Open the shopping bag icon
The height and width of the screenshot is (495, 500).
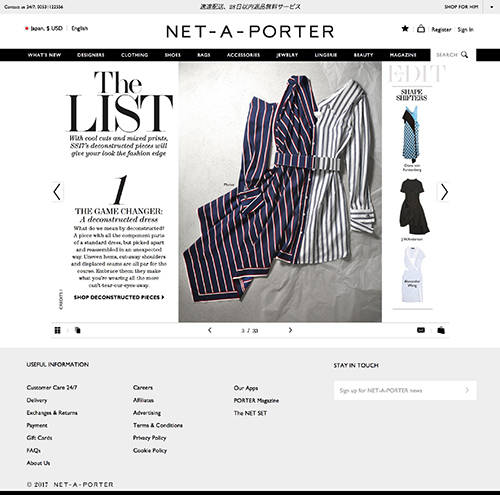coord(421,29)
